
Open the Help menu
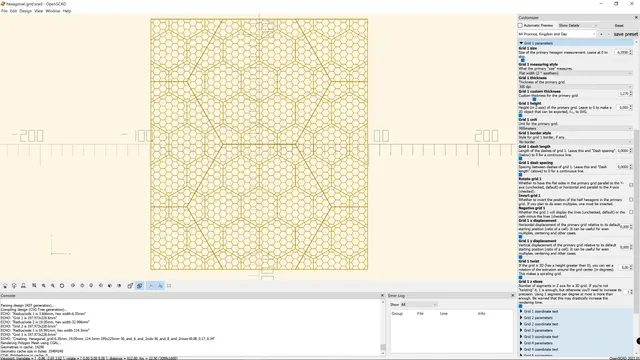point(67,11)
